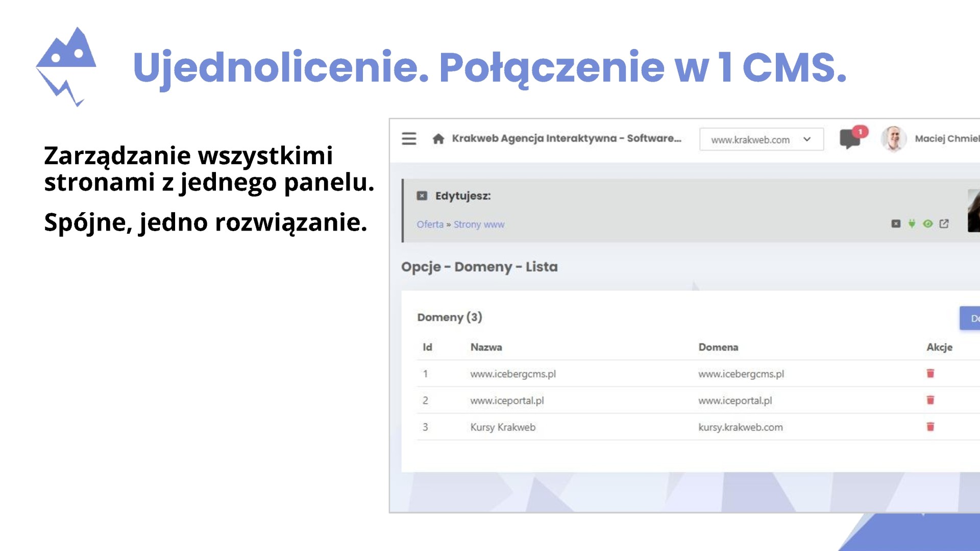This screenshot has height=551, width=980.
Task: Select www.icebergcms.pl in Domena column
Action: [x=741, y=374]
